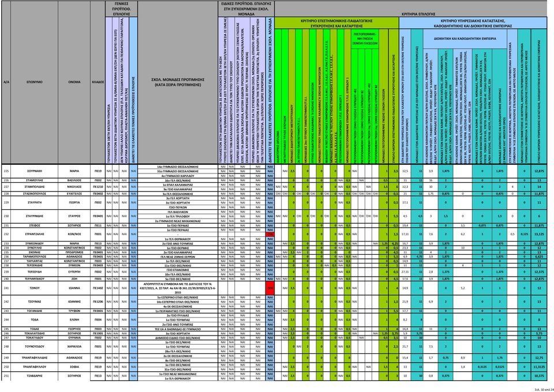Select surname cell ΤΣΑΒΔΑΡΗΣ

click(34, 376)
